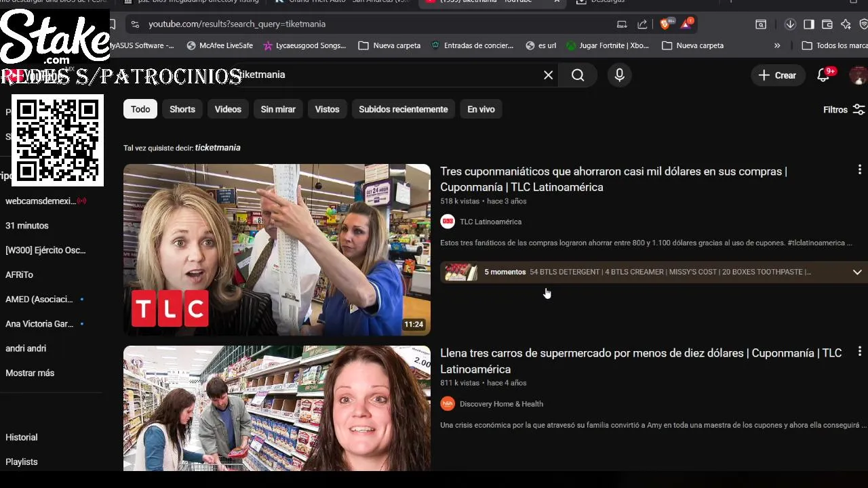Screen dimensions: 868x488
Task: Show hidden bookmarks with double chevron
Action: [x=777, y=45]
